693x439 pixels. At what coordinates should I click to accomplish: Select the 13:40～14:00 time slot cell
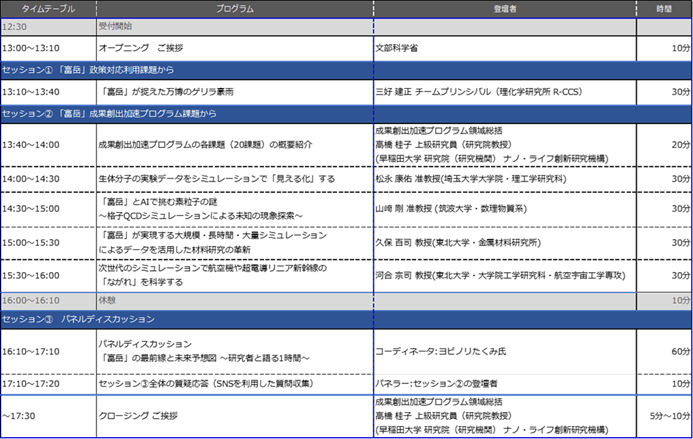click(48, 144)
